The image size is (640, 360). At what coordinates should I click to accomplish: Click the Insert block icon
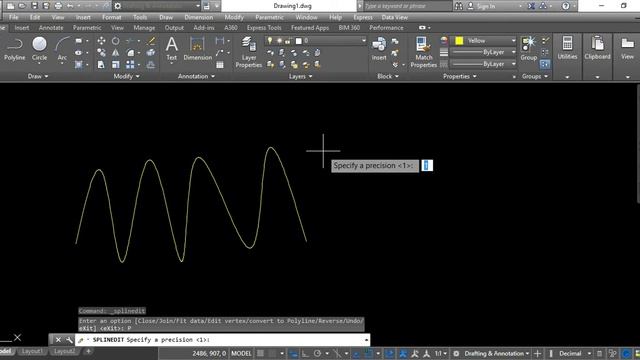(379, 49)
